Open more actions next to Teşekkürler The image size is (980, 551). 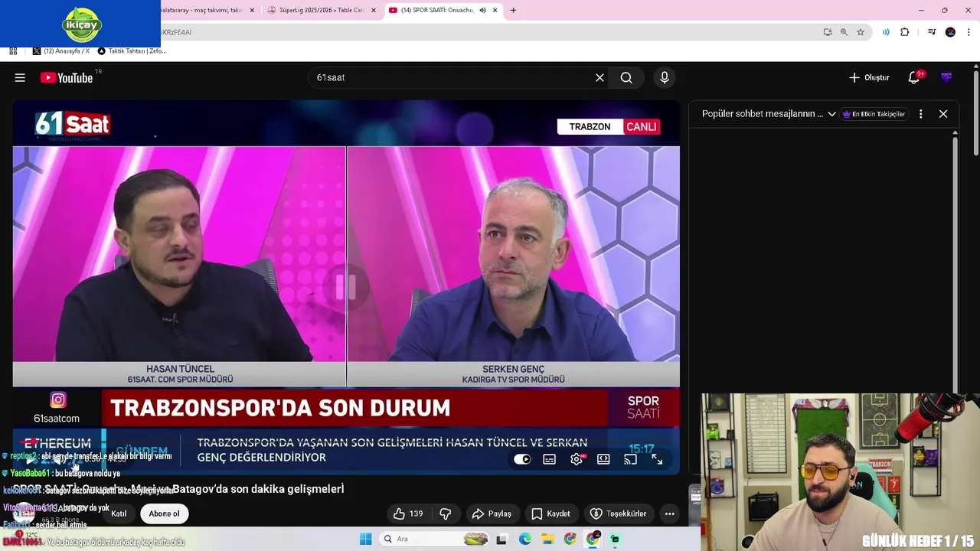coord(669,514)
